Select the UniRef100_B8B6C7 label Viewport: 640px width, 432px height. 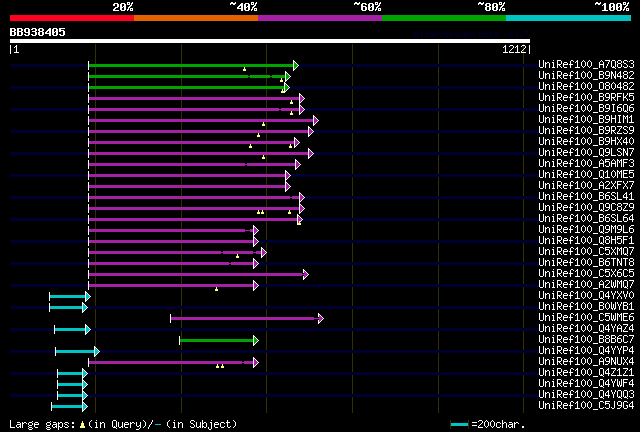click(x=586, y=340)
